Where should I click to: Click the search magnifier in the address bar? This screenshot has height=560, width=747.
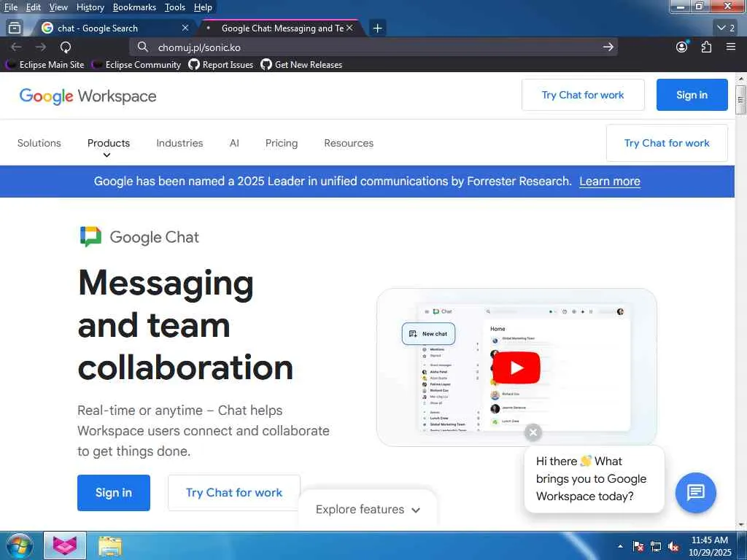click(142, 47)
